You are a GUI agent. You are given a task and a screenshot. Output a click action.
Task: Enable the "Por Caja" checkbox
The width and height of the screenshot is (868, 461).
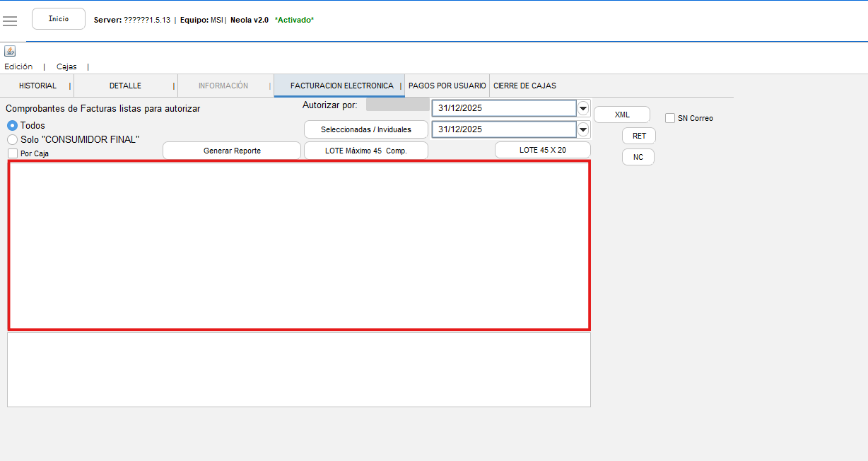[x=13, y=153]
